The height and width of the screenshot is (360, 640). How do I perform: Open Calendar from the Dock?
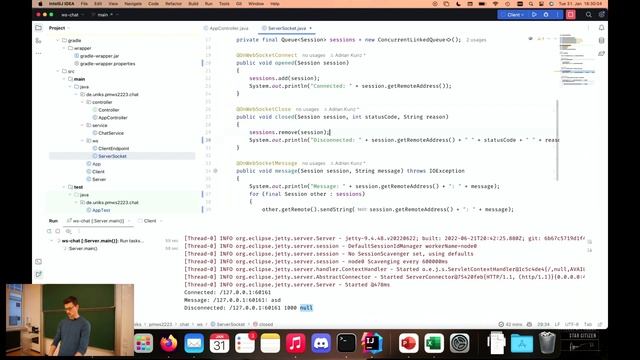coord(219,343)
